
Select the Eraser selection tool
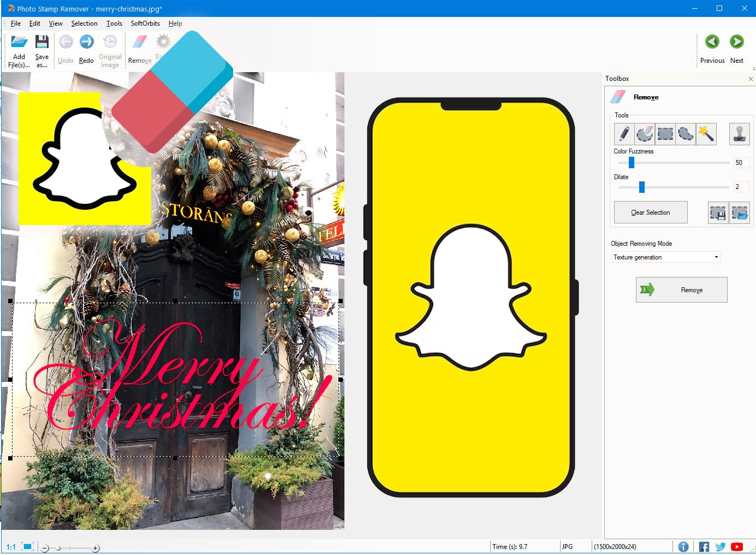pyautogui.click(x=645, y=134)
